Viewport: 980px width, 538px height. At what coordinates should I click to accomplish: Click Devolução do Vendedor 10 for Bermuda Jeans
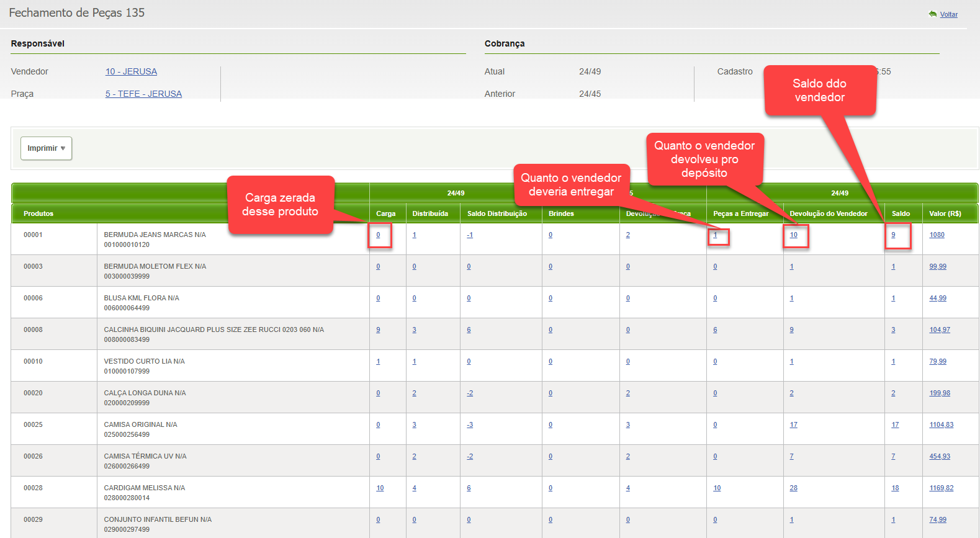pos(793,235)
